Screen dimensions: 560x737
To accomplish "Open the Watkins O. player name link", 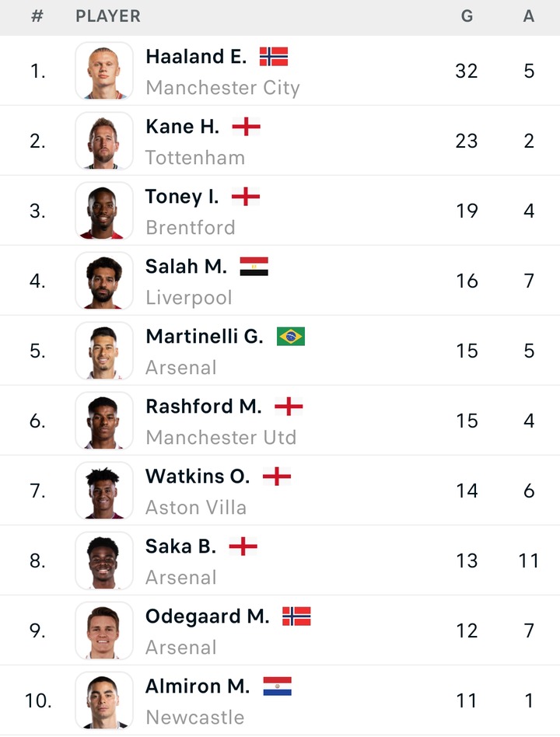I will 198,476.
